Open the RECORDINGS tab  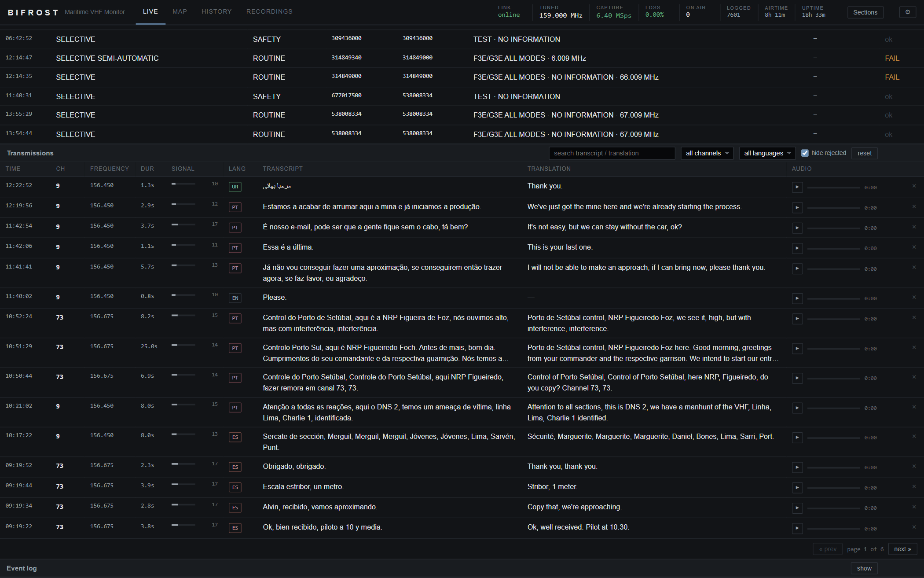click(269, 12)
